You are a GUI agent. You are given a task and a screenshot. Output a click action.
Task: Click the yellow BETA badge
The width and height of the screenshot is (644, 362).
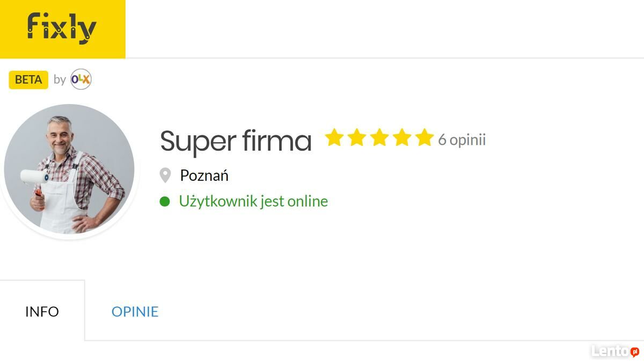point(28,80)
